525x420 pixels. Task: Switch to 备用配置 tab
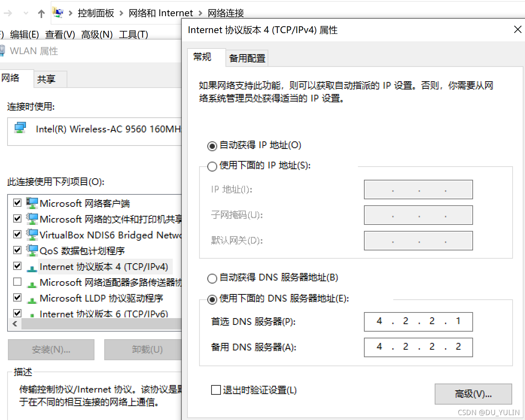(x=247, y=58)
